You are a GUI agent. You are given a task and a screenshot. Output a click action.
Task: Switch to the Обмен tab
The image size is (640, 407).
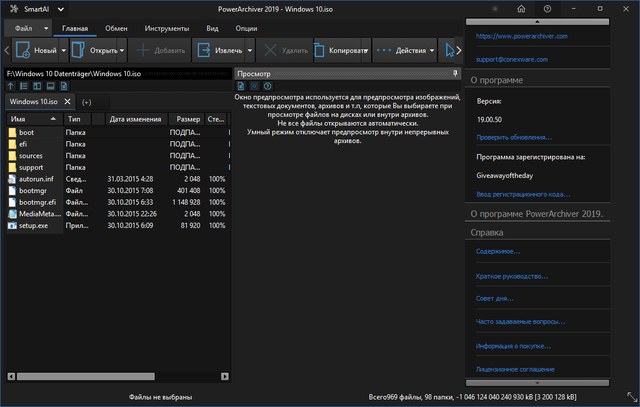[x=116, y=28]
